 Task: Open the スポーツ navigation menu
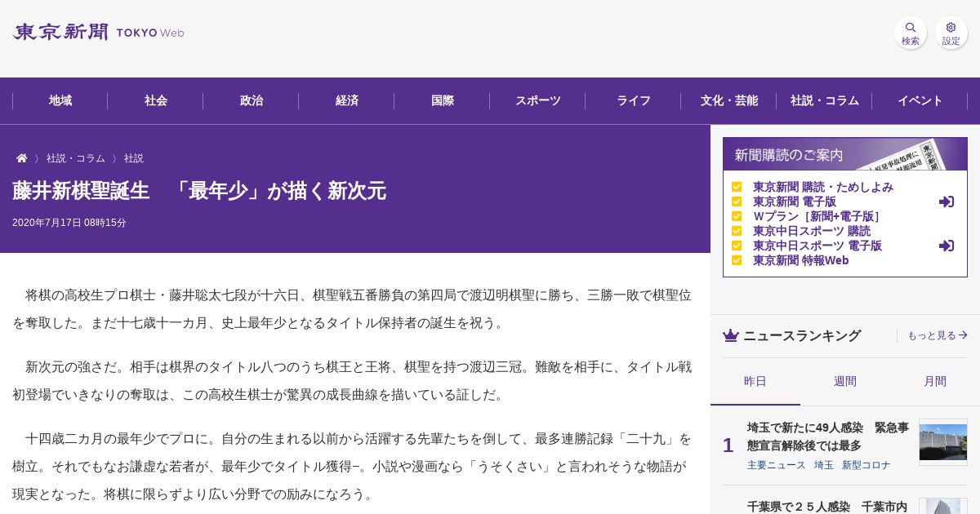[x=538, y=100]
